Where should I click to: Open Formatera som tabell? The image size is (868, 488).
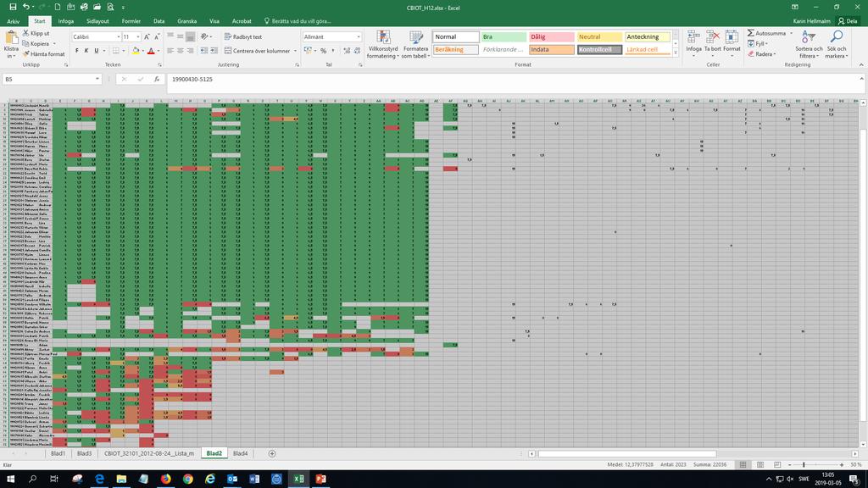coord(415,44)
